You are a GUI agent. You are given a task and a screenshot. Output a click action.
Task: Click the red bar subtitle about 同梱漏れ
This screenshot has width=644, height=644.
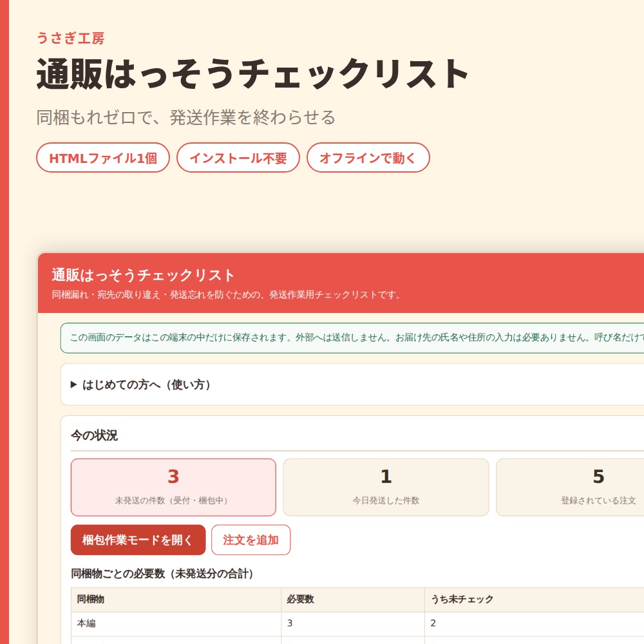click(226, 295)
